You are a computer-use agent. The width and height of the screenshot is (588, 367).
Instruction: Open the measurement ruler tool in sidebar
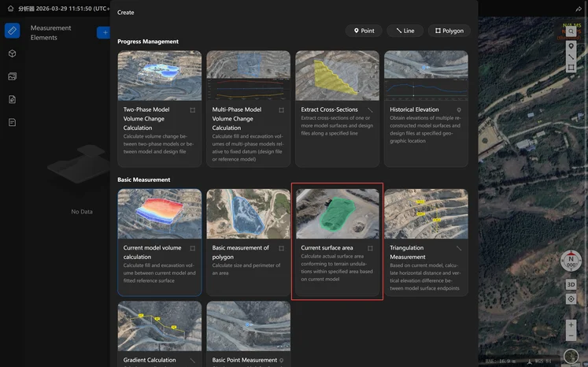point(12,31)
